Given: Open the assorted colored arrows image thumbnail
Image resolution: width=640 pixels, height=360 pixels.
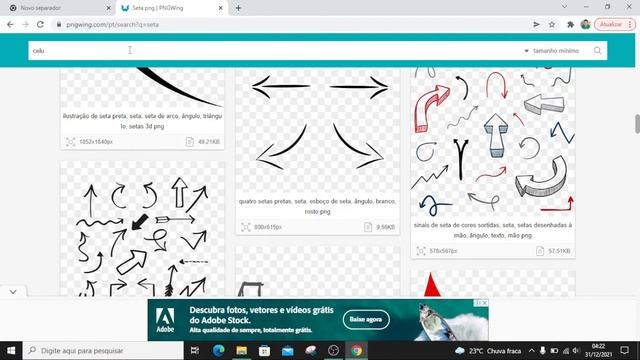Looking at the screenshot, I should click(x=493, y=142).
